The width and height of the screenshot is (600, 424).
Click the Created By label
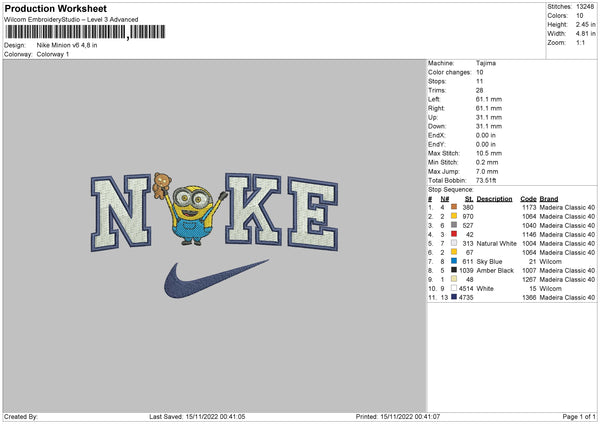[21, 416]
